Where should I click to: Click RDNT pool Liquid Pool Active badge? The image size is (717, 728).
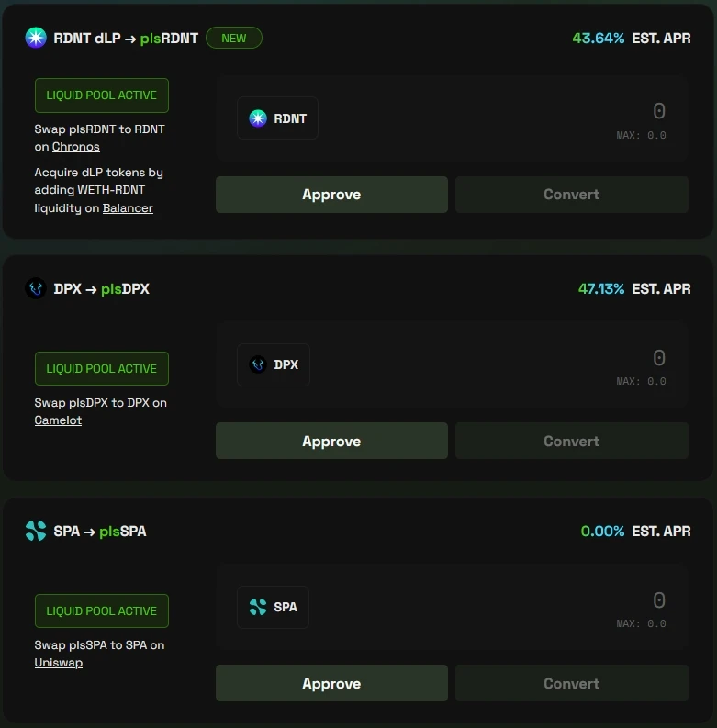pos(102,95)
